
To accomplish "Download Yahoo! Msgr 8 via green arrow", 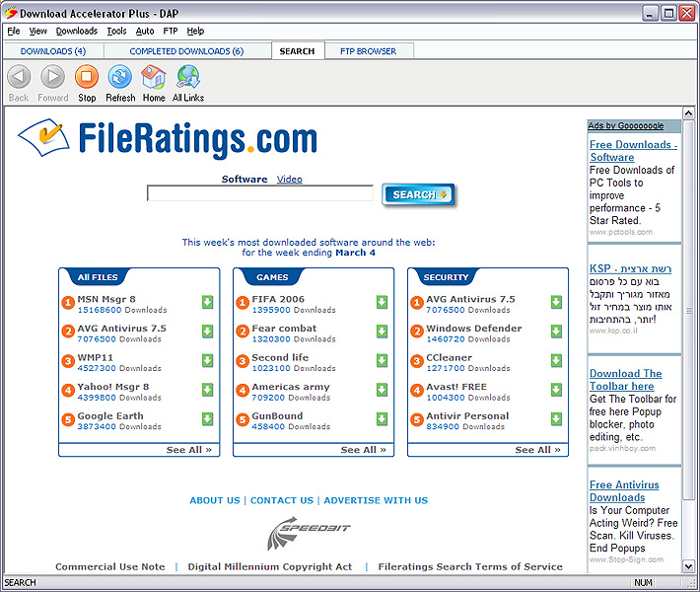I will pos(208,390).
